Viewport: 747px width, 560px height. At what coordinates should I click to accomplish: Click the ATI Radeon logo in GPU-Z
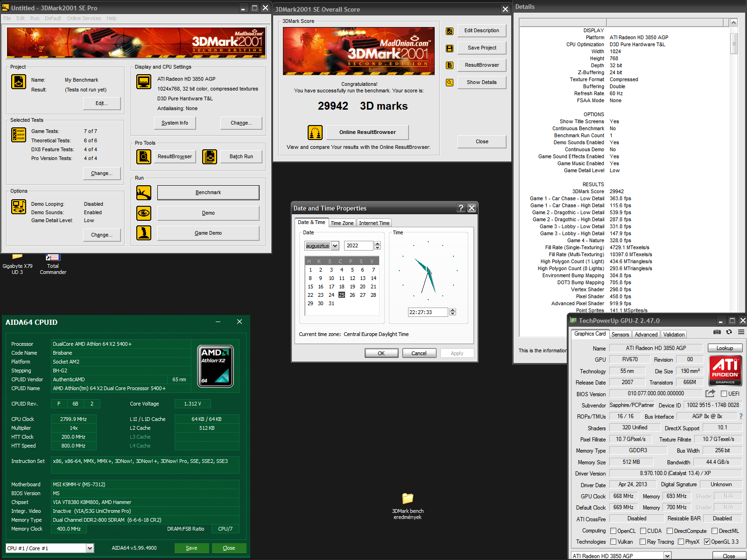point(725,371)
